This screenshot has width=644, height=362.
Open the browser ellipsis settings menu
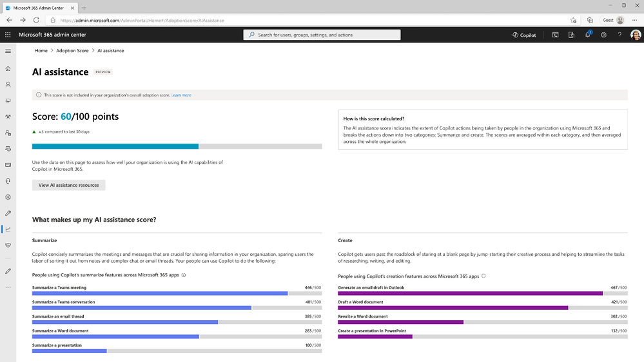click(x=634, y=20)
